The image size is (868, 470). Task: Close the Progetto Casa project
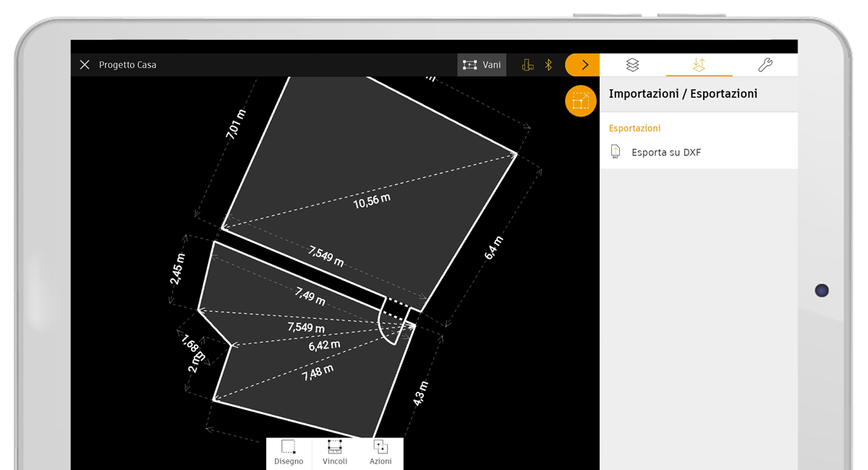click(x=85, y=65)
